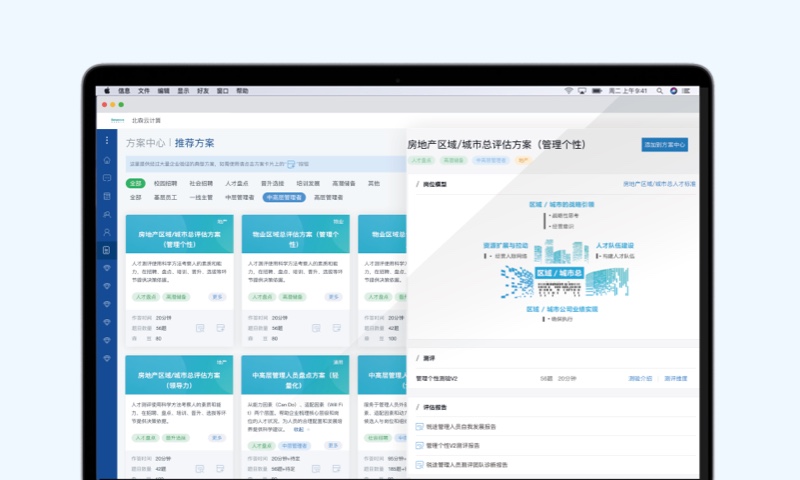Screen dimensions: 800x480
Task: Click the 添加到方案中心 button
Action: [x=664, y=145]
